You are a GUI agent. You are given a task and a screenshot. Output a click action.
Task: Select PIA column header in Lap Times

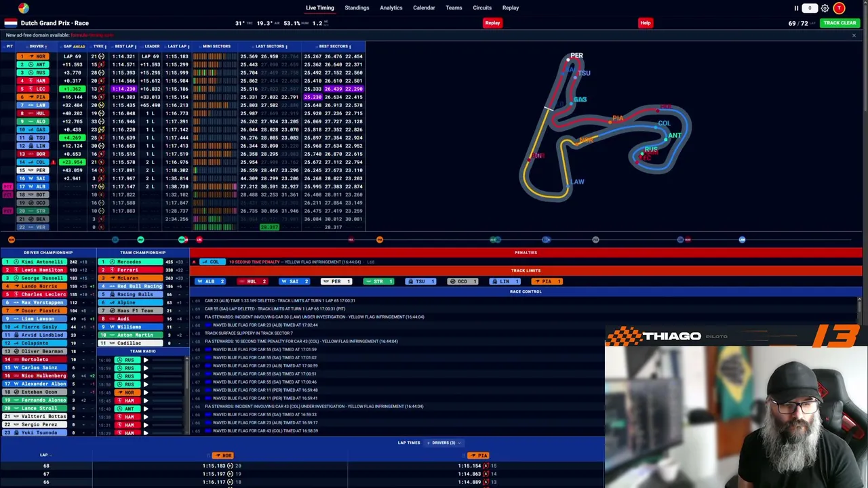pyautogui.click(x=479, y=455)
